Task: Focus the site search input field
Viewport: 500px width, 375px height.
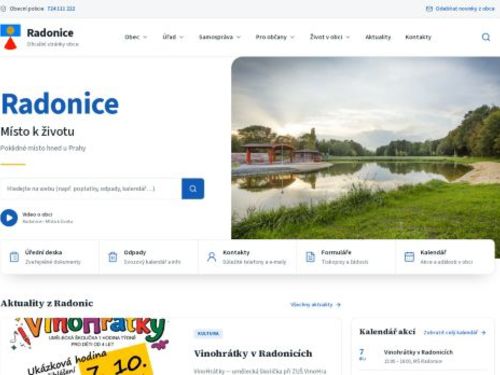Action: (91, 189)
